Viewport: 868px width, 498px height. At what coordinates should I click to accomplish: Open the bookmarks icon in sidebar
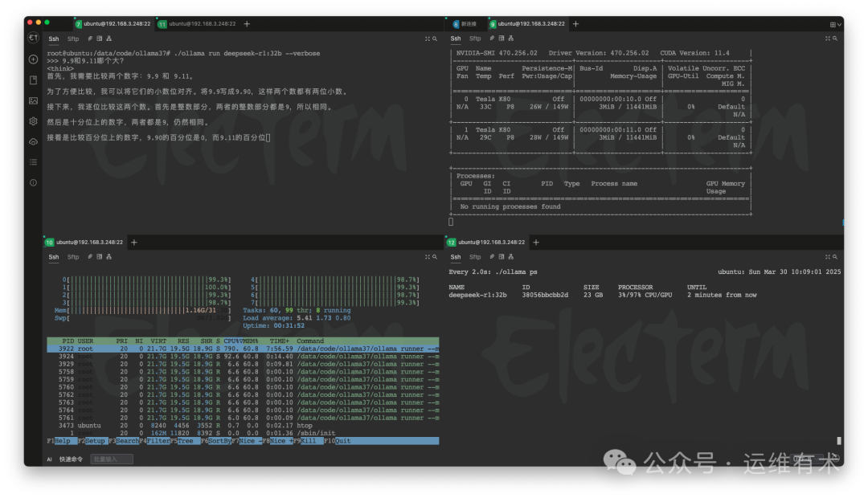tap(33, 80)
